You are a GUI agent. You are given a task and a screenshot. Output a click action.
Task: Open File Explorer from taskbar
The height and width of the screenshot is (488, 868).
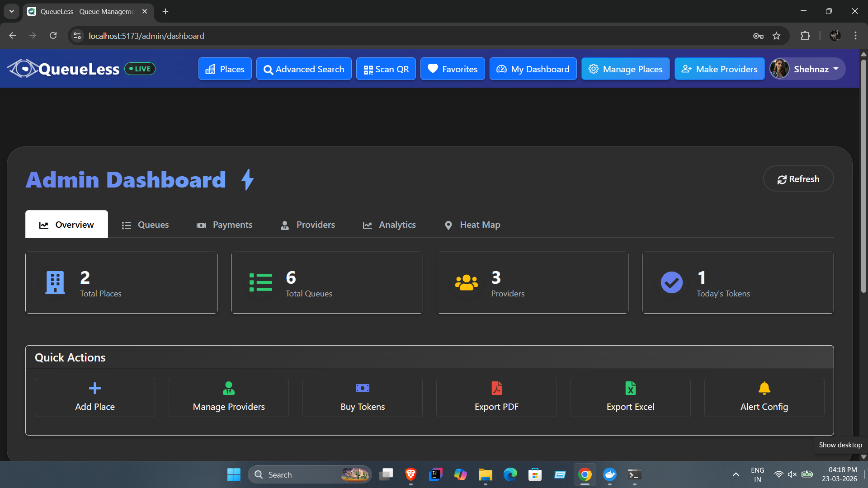pos(485,474)
